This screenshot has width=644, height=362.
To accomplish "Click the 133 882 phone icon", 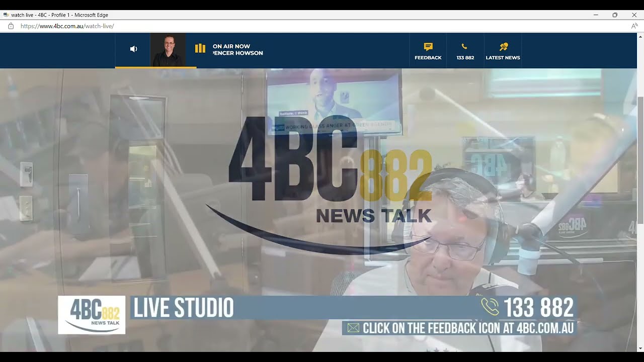I will pyautogui.click(x=464, y=47).
